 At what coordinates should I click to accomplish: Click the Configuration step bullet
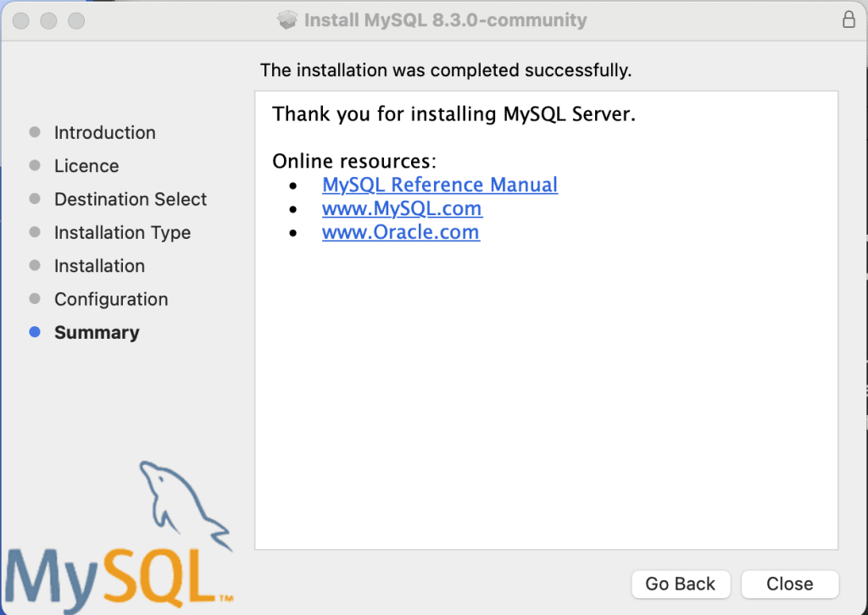[34, 299]
